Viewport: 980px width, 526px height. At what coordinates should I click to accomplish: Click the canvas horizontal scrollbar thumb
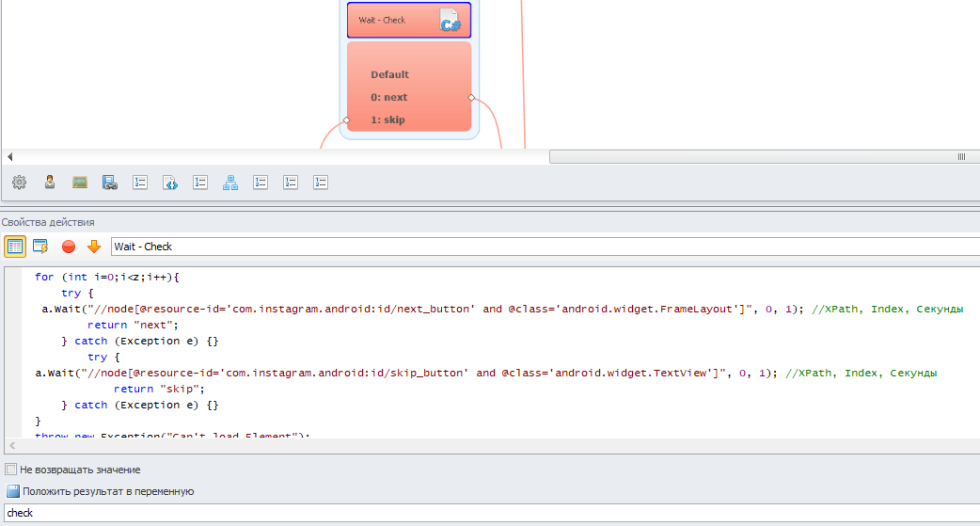[x=765, y=156]
